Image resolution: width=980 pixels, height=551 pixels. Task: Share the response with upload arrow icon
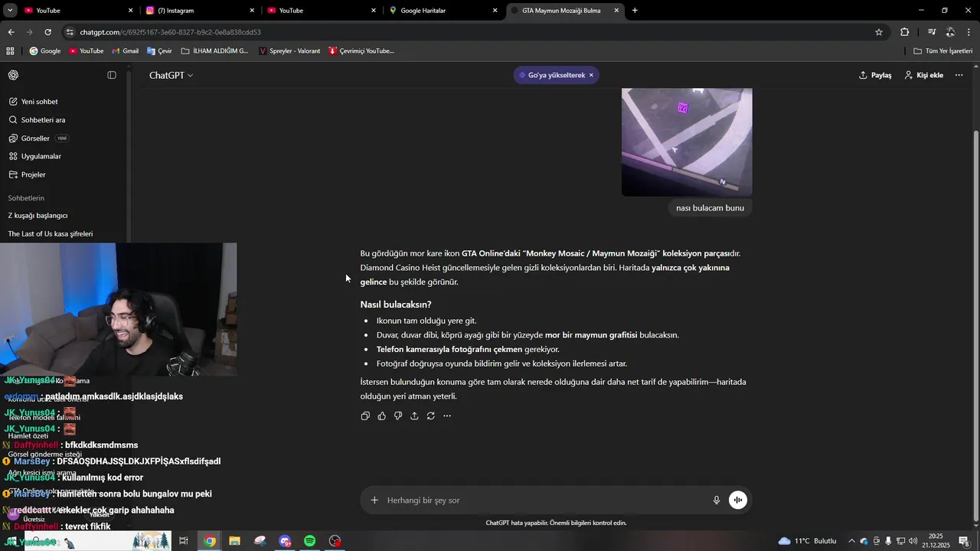[414, 416]
